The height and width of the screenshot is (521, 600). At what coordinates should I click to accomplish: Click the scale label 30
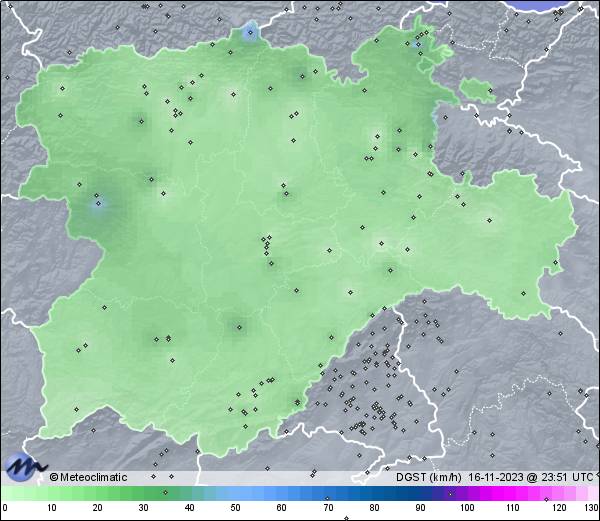point(143,508)
